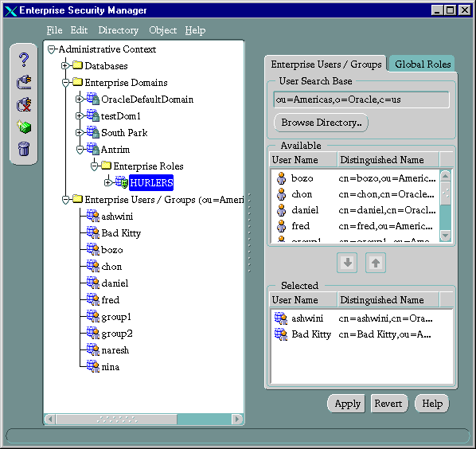Expand the HURLERS role node
The image size is (476, 449).
click(107, 182)
